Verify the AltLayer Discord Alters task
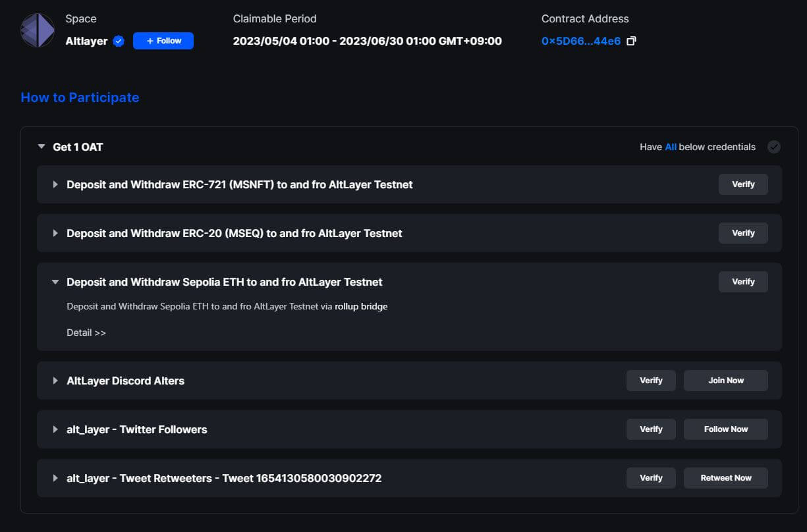The image size is (807, 532). 651,381
